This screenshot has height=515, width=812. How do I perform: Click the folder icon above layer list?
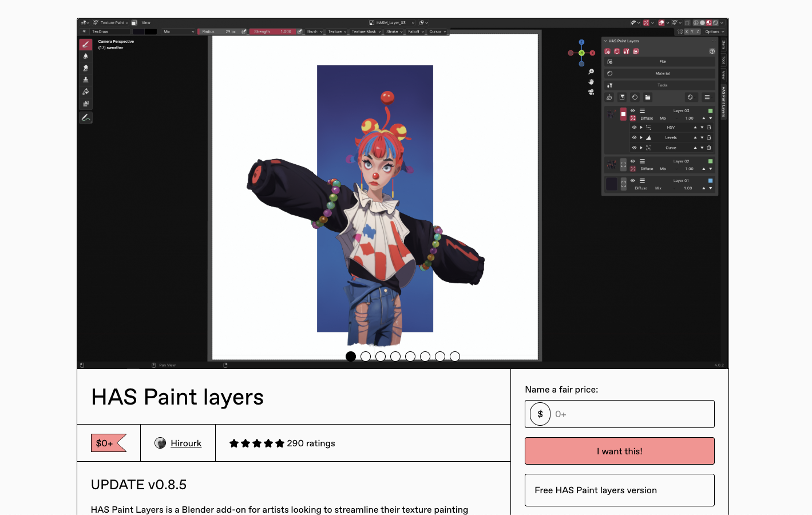point(648,97)
